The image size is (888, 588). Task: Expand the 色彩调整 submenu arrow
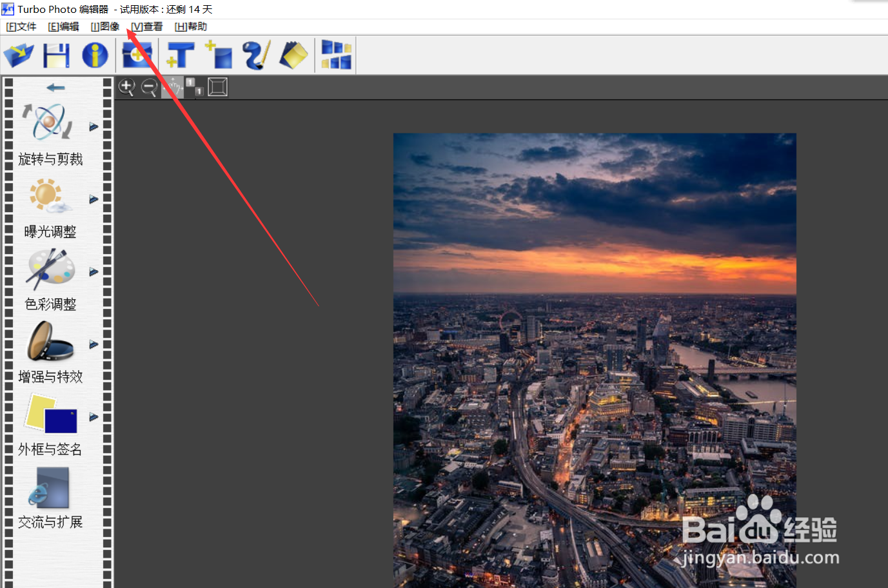click(94, 272)
